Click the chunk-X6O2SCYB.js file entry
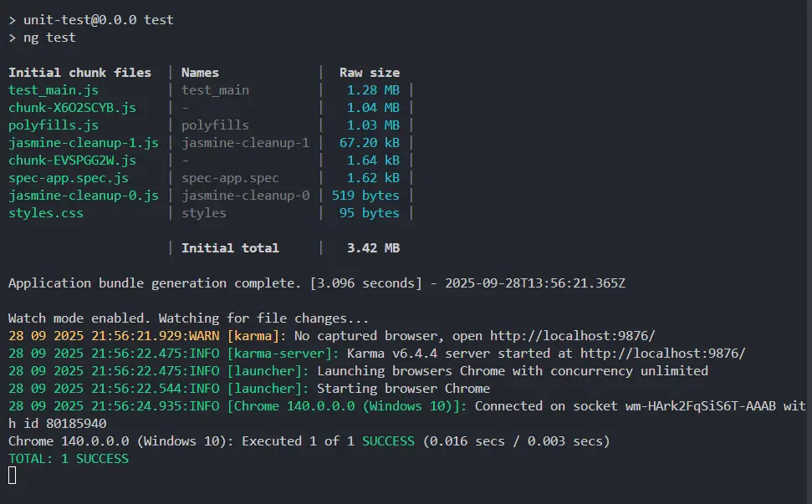The width and height of the screenshot is (812, 504). 72,108
